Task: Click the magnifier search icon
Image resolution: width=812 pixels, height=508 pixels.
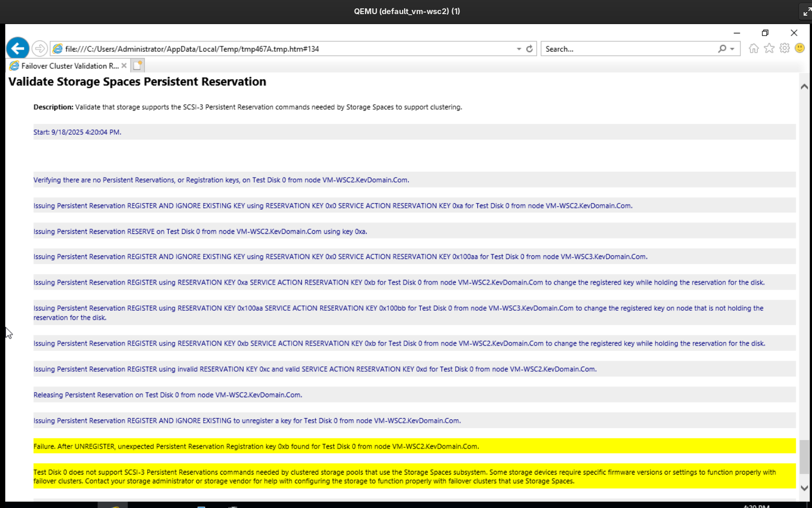Action: (x=722, y=49)
